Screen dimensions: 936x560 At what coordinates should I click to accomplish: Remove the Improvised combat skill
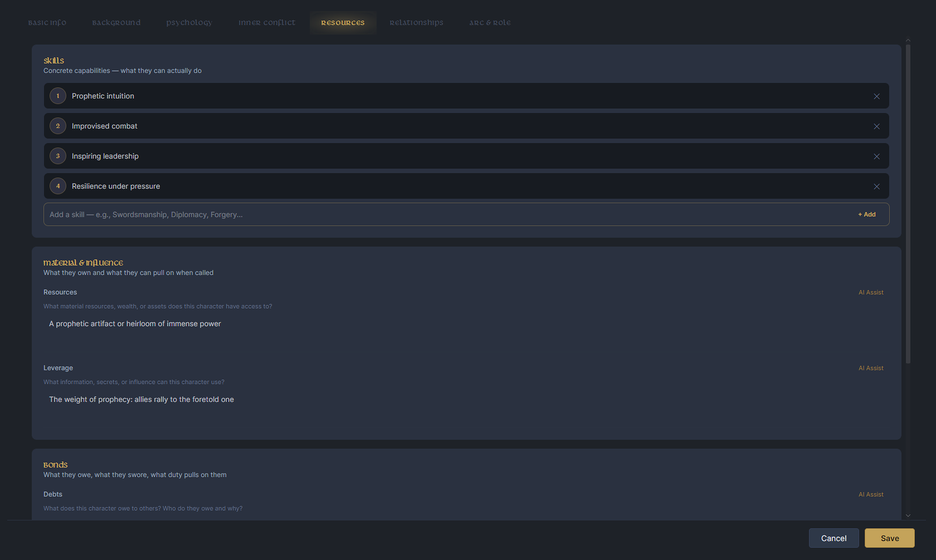pos(876,126)
